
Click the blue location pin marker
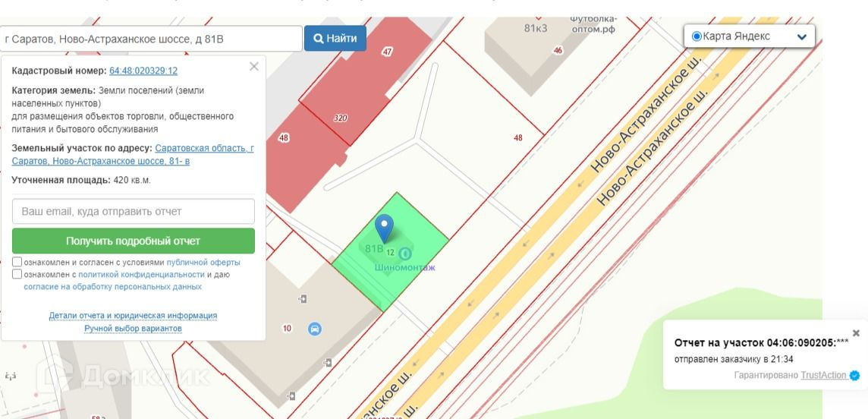[x=384, y=228]
